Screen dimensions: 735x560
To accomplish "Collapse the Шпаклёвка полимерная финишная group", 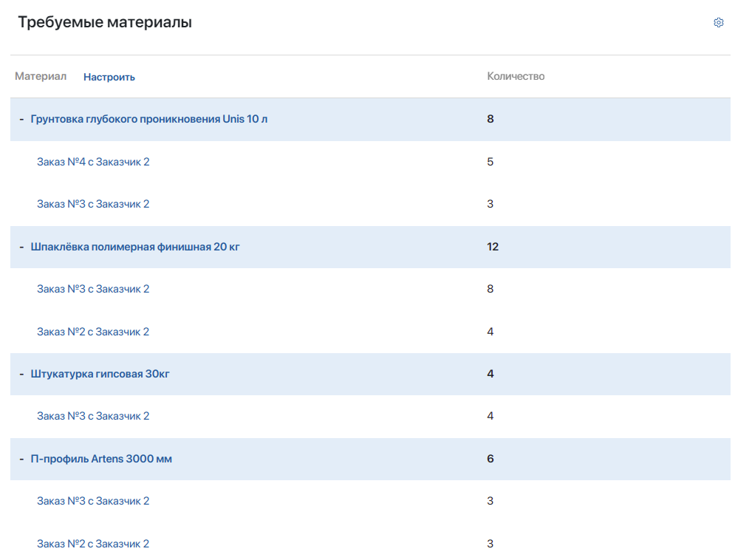I will pyautogui.click(x=22, y=247).
